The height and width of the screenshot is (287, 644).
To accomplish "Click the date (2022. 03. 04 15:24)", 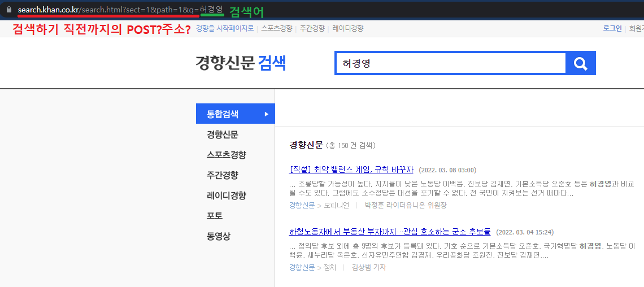I will tap(525, 232).
